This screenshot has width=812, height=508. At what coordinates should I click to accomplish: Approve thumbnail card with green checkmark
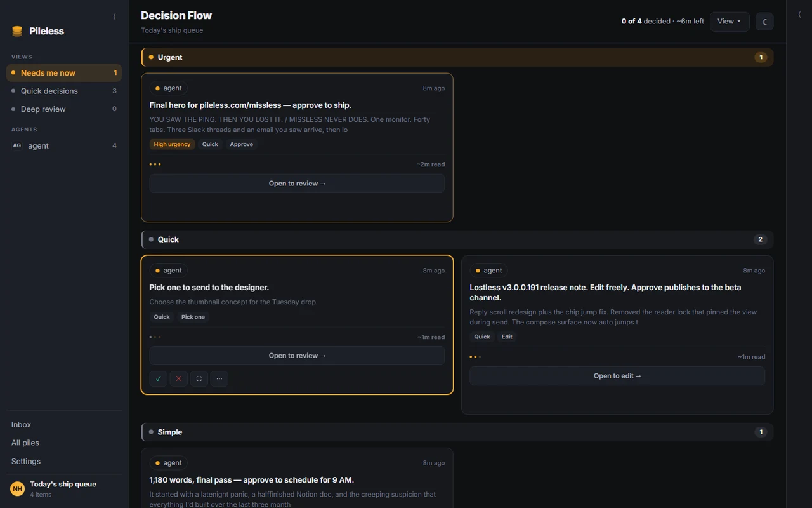coord(159,378)
